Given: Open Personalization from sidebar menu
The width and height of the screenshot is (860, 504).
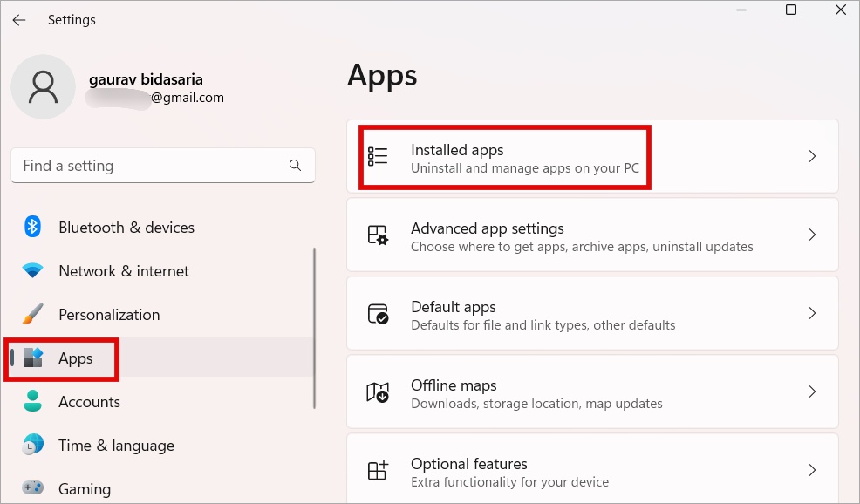Looking at the screenshot, I should (109, 315).
